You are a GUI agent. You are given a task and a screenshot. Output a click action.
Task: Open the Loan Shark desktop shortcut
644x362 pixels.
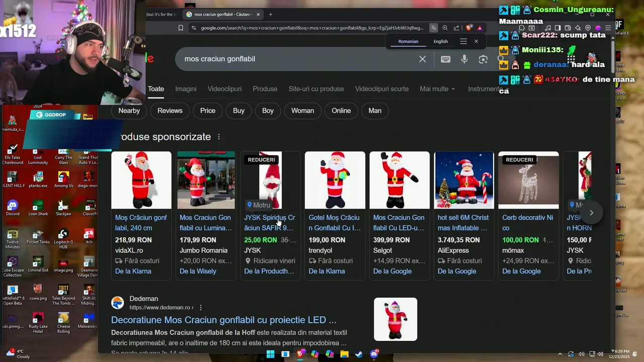tap(38, 208)
